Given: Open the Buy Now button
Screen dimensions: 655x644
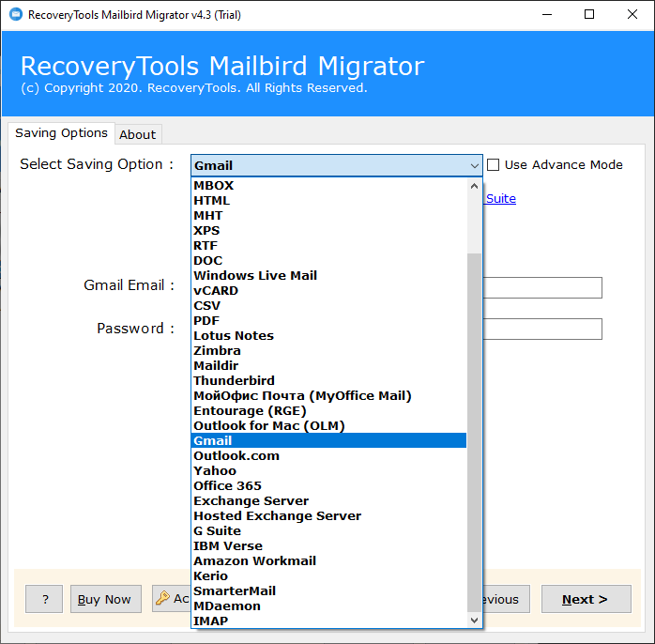Looking at the screenshot, I should [x=106, y=599].
